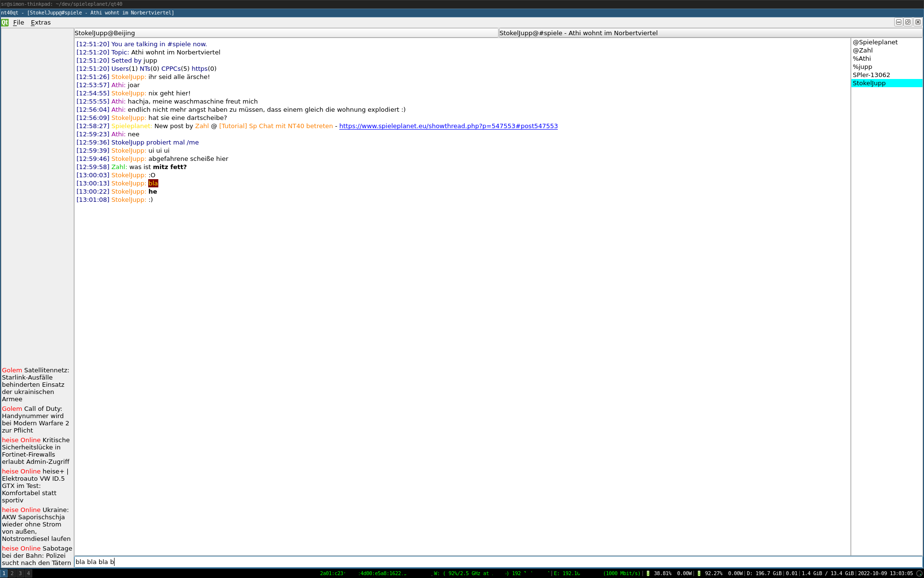Screen dimensions: 924x578
Task: Click the Qt logo icon in menu bar
Action: tap(5, 22)
